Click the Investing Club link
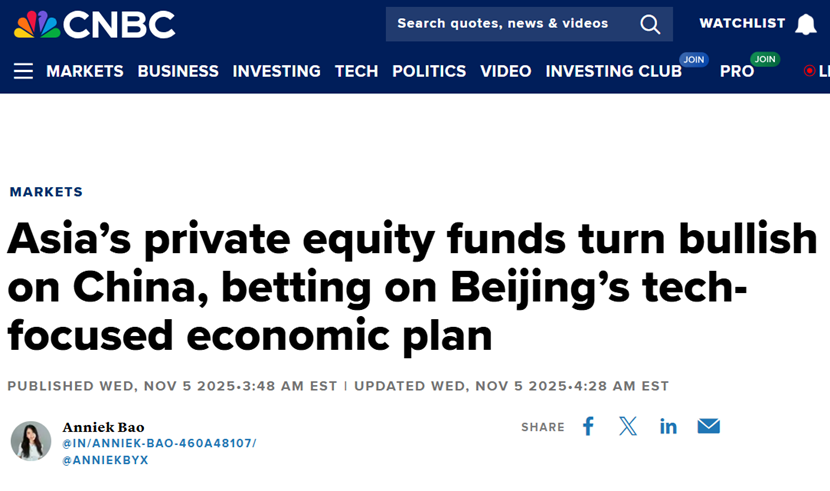830x491 pixels. 613,71
